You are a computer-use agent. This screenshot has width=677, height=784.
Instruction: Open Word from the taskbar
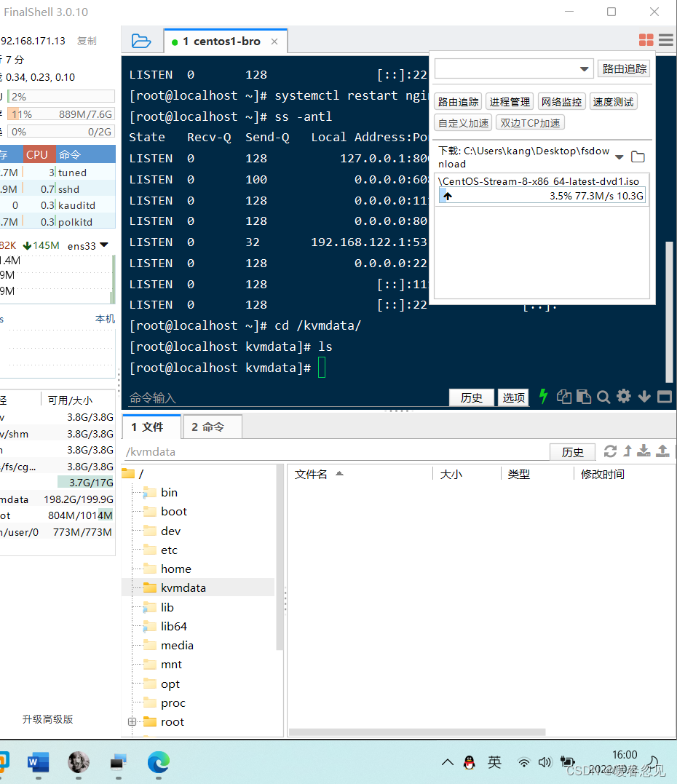point(38,762)
